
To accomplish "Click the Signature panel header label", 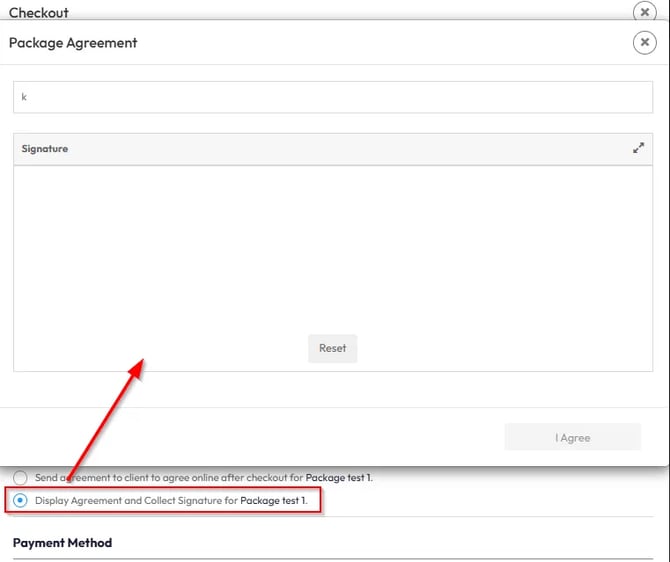I will coord(45,149).
